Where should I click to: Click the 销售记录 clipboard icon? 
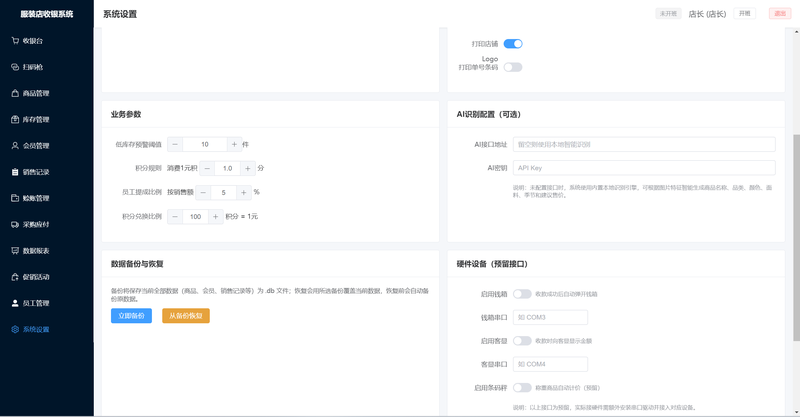[15, 172]
